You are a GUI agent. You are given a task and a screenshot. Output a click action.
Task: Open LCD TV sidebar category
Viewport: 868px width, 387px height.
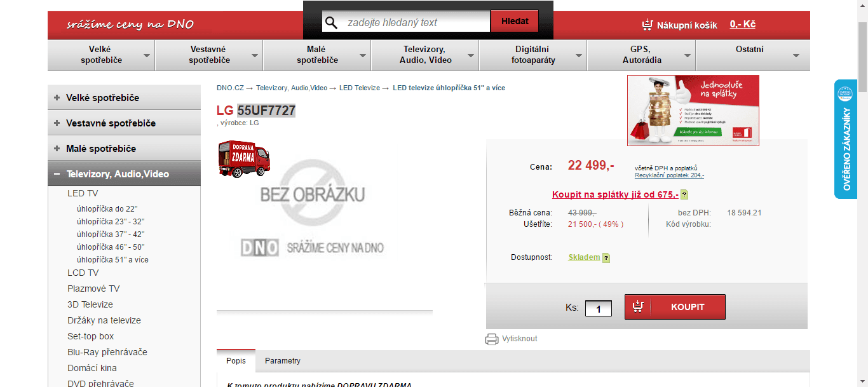[83, 273]
